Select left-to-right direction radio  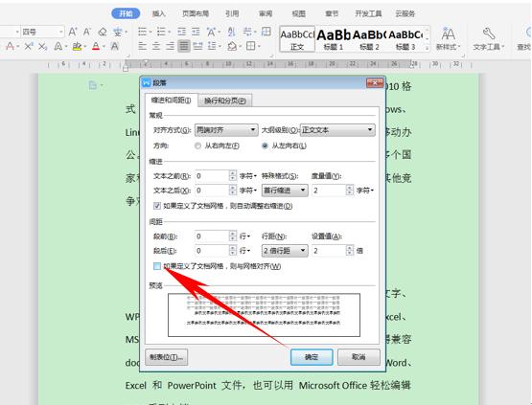265,146
